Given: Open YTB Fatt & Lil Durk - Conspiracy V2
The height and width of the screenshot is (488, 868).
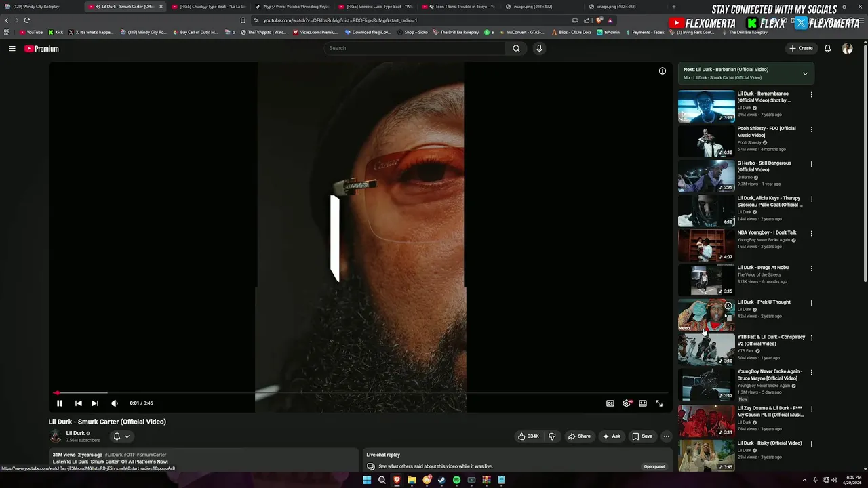Looking at the screenshot, I should click(771, 340).
